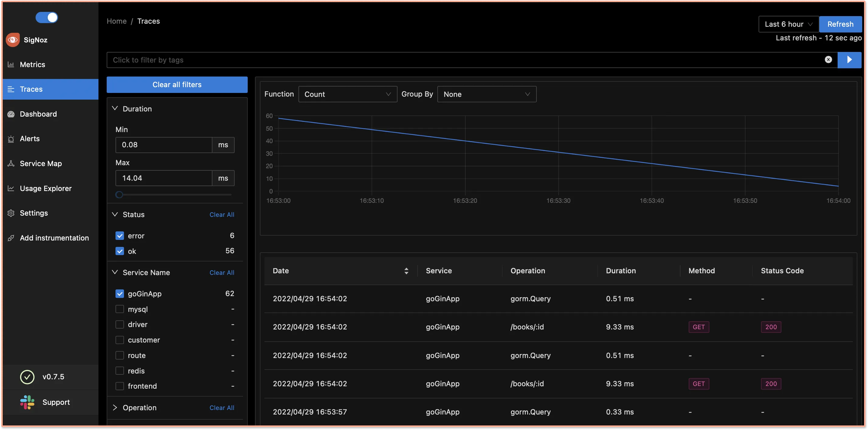
Task: Check the redis service checkbox
Action: 120,371
